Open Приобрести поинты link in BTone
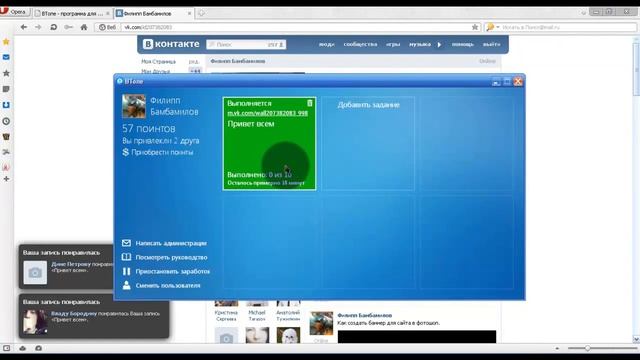Screen dimensions: 640x360 pyautogui.click(x=162, y=152)
